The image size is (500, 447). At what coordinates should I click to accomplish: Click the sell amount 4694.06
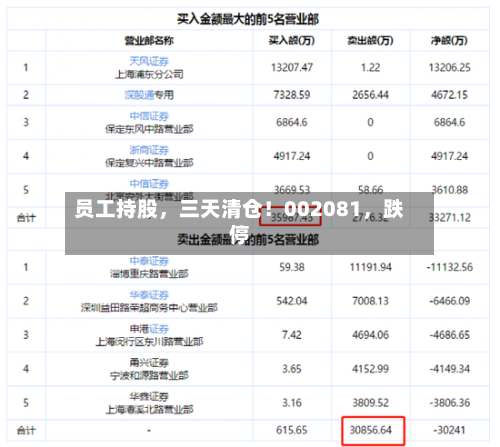point(370,335)
